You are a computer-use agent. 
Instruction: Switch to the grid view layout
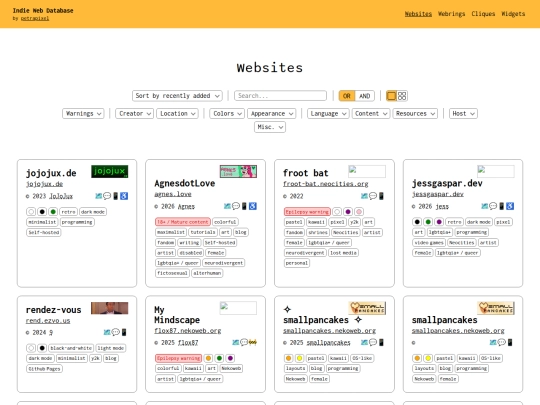(x=402, y=96)
